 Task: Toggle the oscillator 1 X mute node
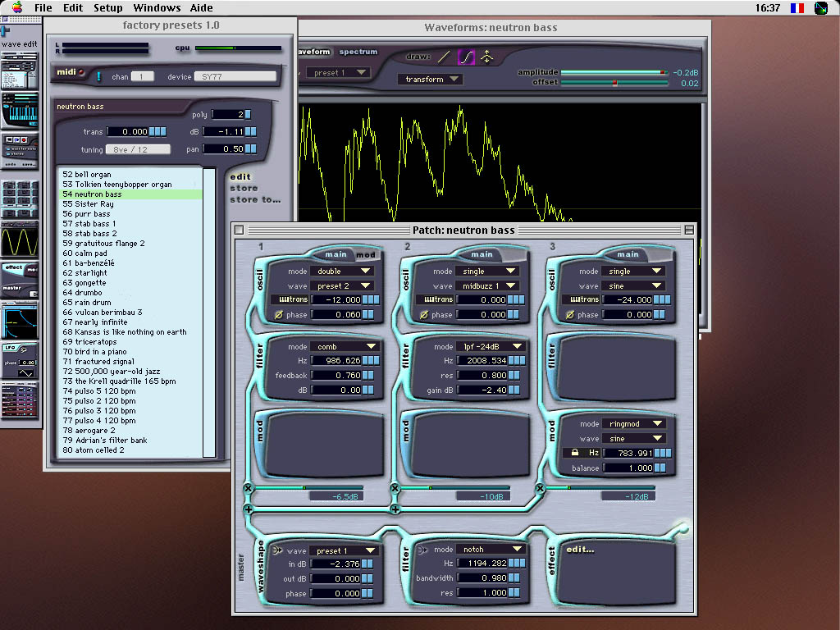pos(248,489)
